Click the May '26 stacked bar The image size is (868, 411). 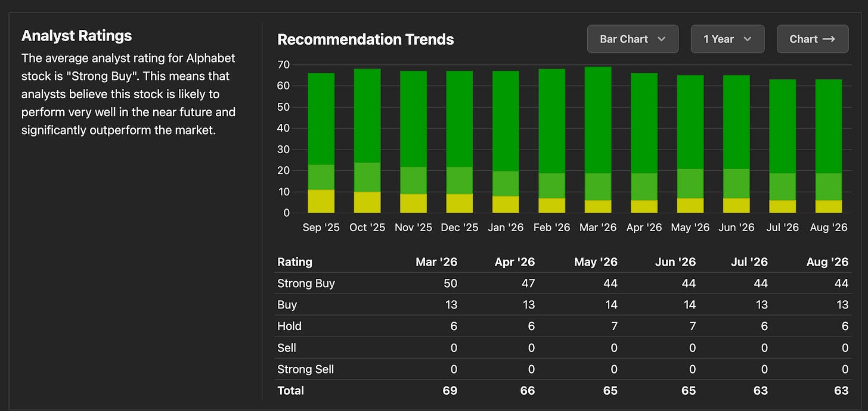690,144
